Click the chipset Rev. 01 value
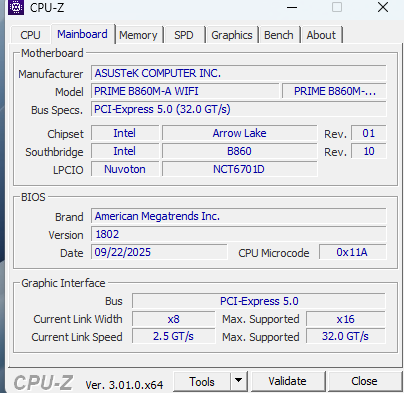This screenshot has height=393, width=404. (x=369, y=133)
